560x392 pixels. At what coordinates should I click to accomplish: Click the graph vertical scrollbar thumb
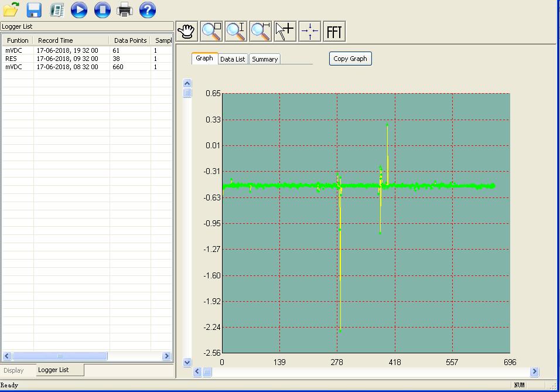[x=187, y=93]
